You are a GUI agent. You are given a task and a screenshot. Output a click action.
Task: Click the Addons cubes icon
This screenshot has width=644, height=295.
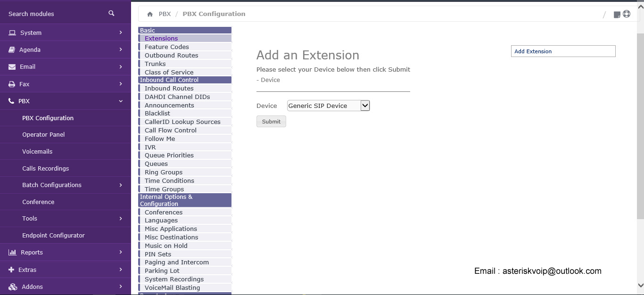coord(12,287)
